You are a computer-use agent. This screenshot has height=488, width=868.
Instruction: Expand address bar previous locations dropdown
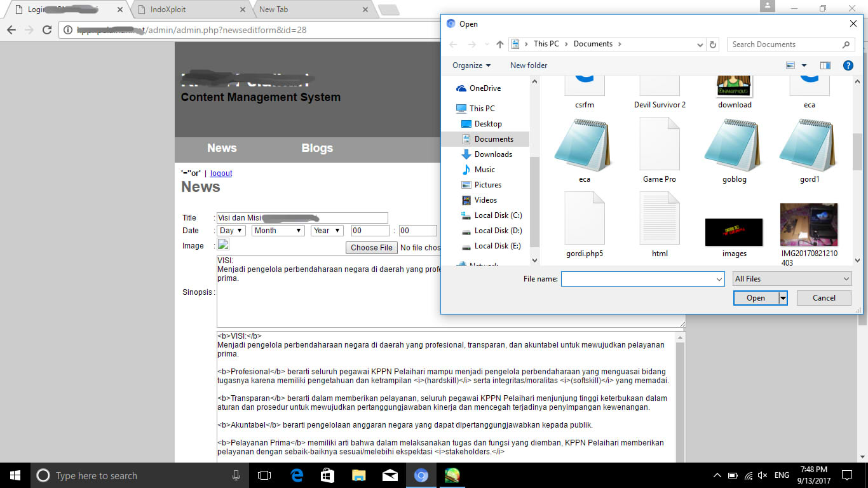coord(700,44)
